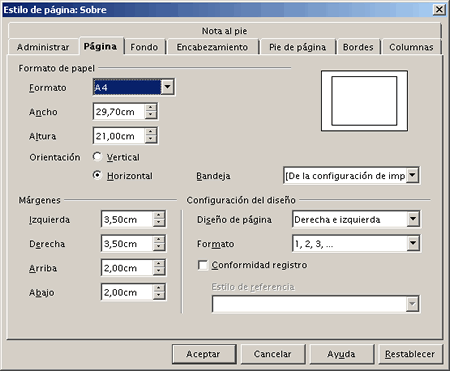The height and width of the screenshot is (371, 450).
Task: Click the Ancho width input field
Action: [x=119, y=112]
